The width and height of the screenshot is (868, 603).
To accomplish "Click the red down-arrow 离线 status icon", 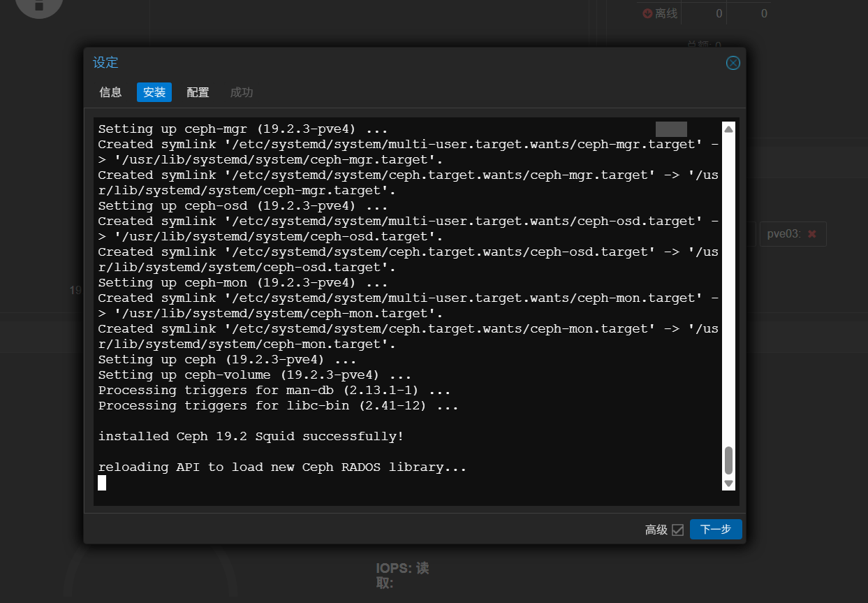I will click(x=647, y=13).
